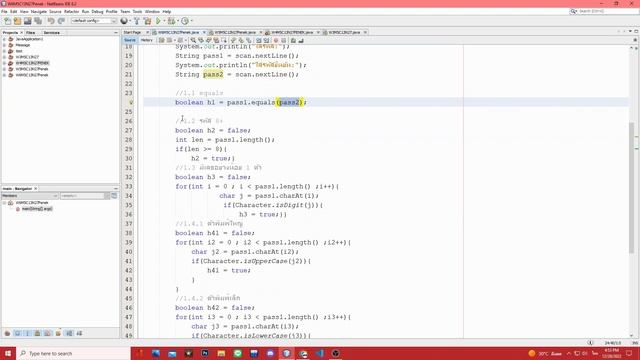The width and height of the screenshot is (640, 360).
Task: Click line number 33 in the gutter
Action: (x=129, y=187)
